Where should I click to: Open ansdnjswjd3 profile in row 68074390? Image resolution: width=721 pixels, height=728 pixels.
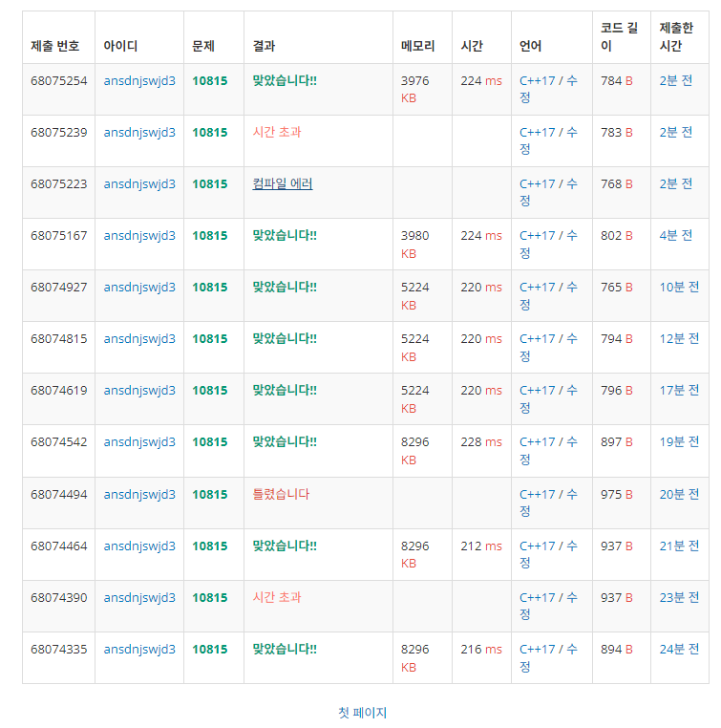pyautogui.click(x=139, y=597)
